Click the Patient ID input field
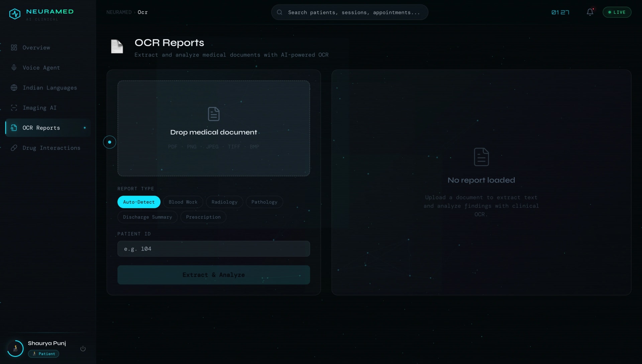 pos(214,249)
